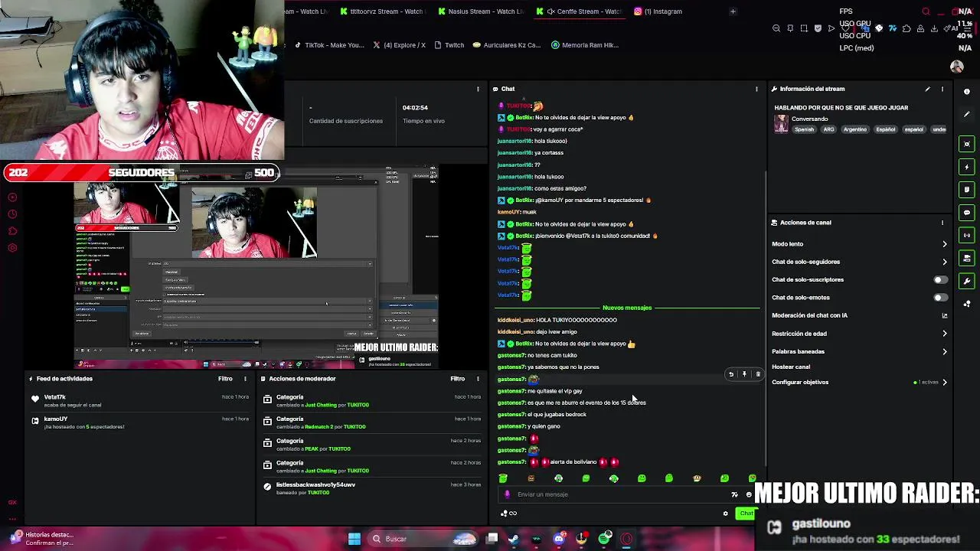This screenshot has width=980, height=551.
Task: Restore message using undo icon on gastonss7 row
Action: (x=731, y=374)
